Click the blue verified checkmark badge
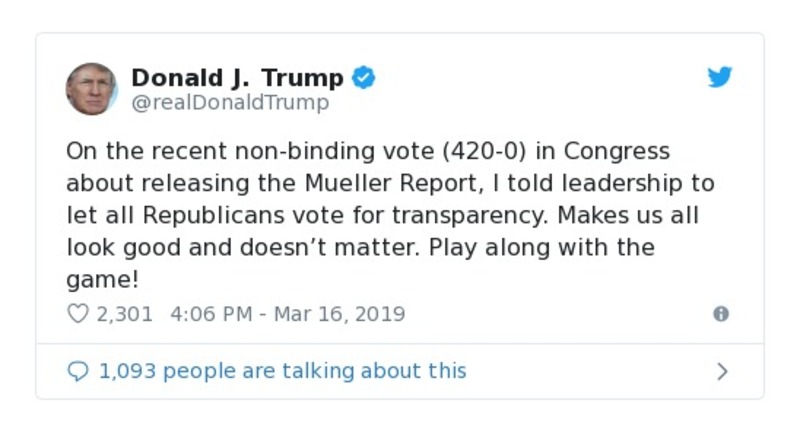Viewport: 800px width, 432px height. pyautogui.click(x=364, y=78)
